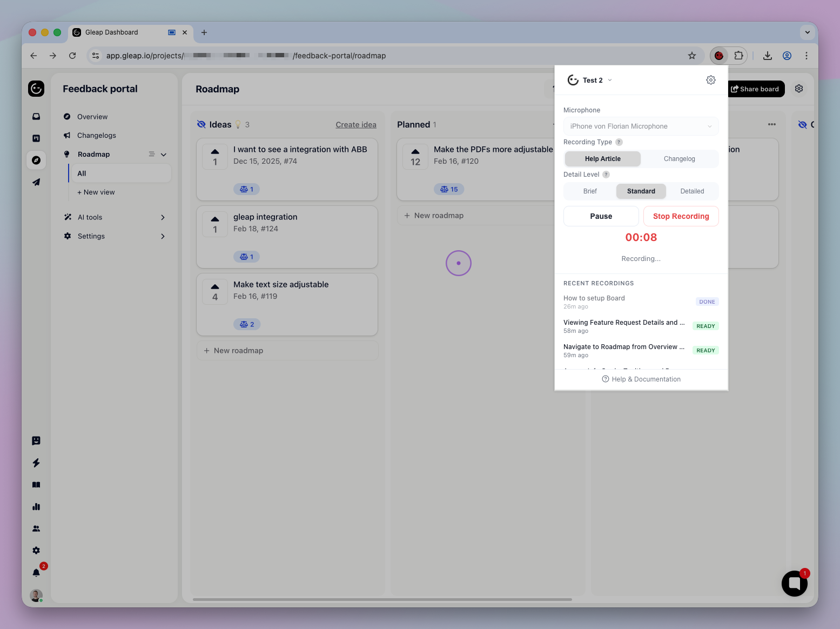Screen dimensions: 840x629
Task: Select the compass Feedback portal rail icon
Action: click(36, 160)
